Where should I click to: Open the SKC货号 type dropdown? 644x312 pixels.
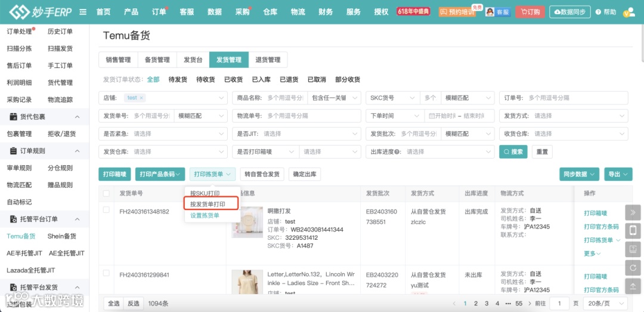[x=392, y=98]
